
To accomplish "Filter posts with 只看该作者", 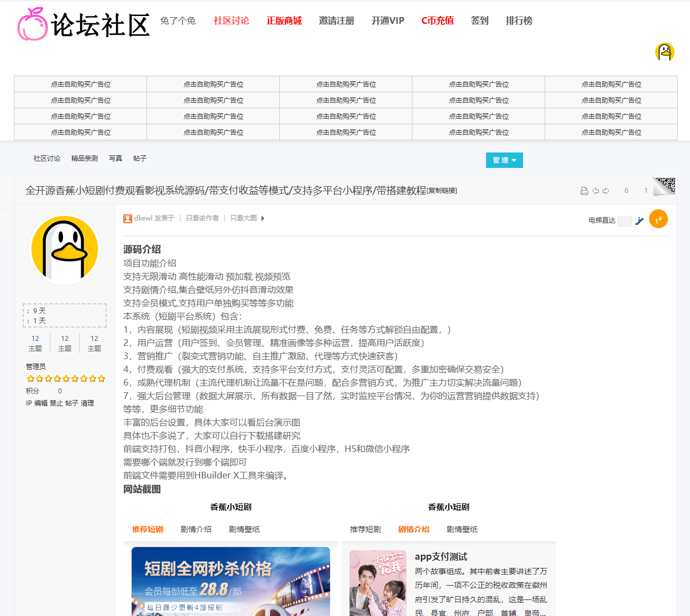I will (x=202, y=218).
